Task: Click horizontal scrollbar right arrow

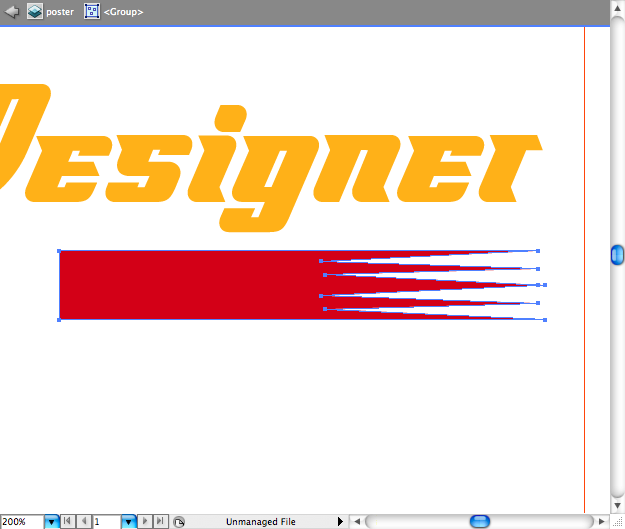Action: coord(602,521)
